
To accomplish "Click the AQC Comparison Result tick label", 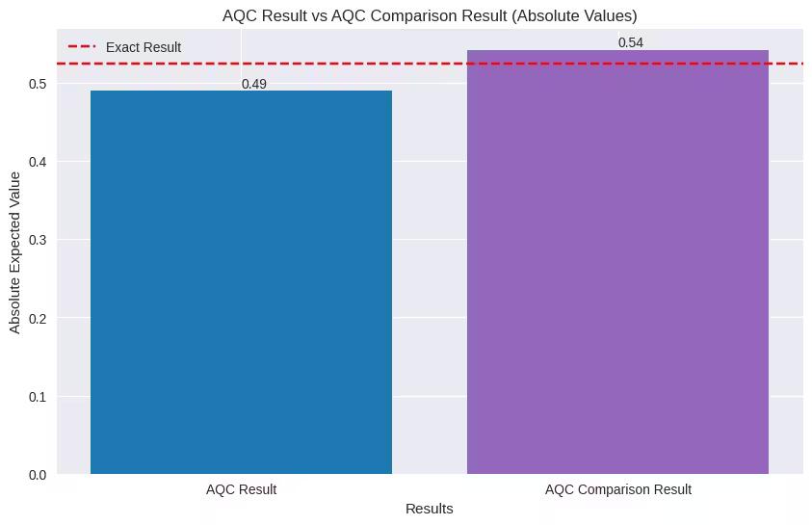I will (x=617, y=489).
